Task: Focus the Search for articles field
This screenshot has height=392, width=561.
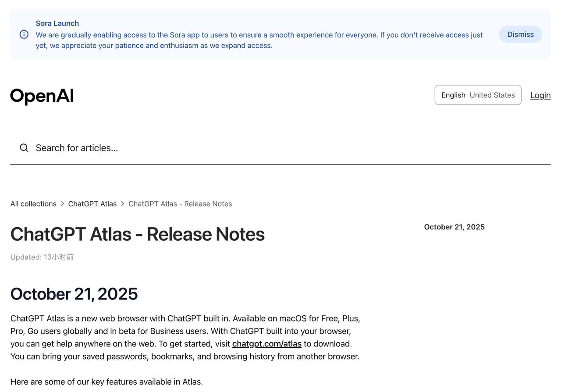Action: 280,148
